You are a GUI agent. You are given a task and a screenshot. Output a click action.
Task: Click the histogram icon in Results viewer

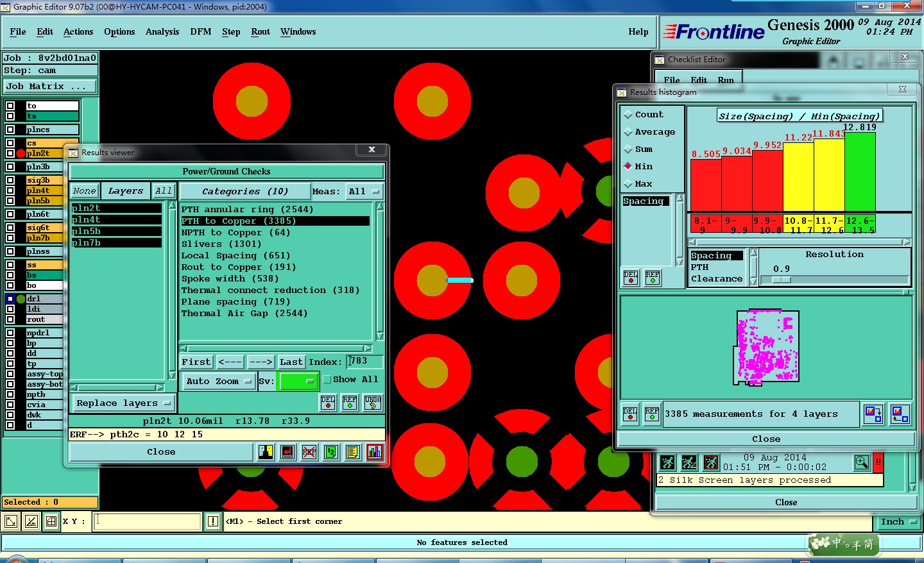(x=375, y=452)
